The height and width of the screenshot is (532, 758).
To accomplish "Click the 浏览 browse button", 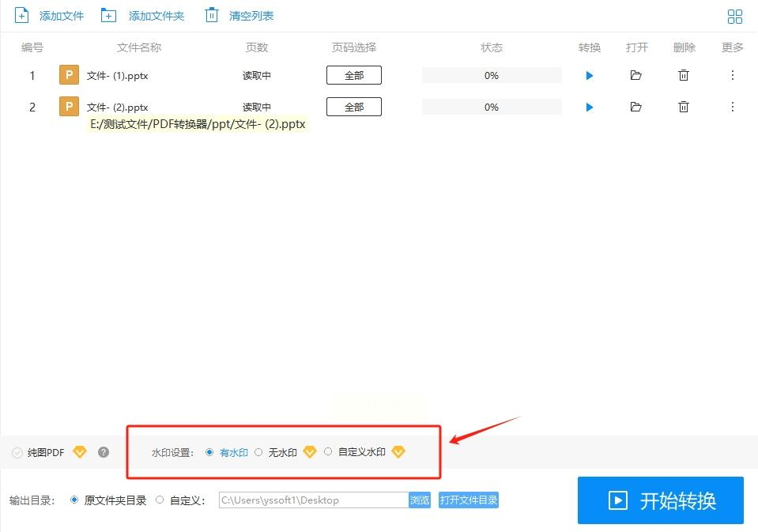I will coord(420,500).
